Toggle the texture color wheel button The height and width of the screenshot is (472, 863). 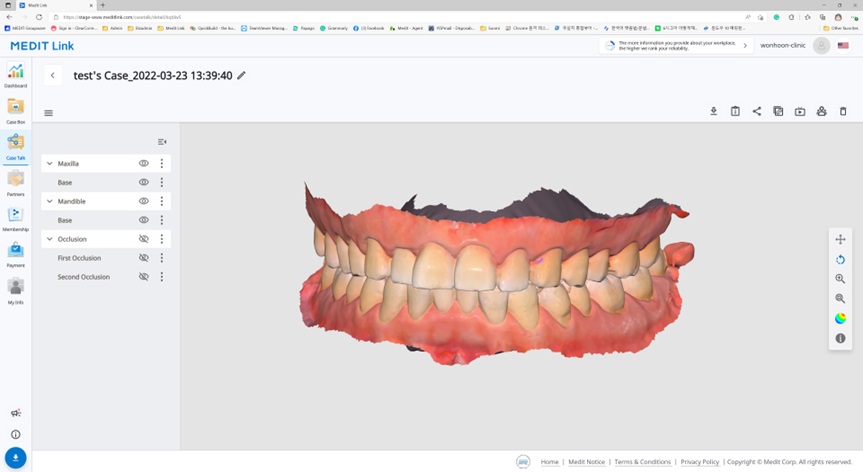(840, 319)
